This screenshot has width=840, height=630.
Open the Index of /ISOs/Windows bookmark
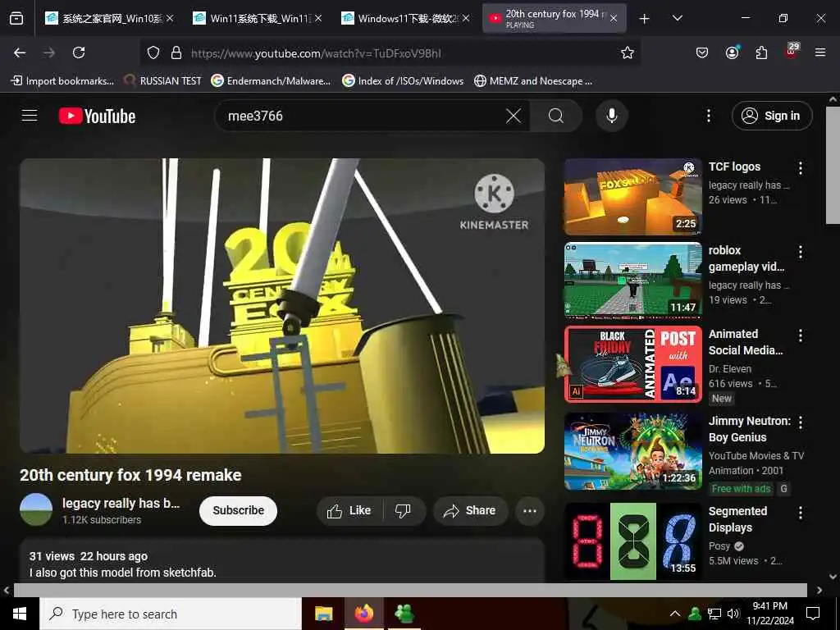pos(403,81)
